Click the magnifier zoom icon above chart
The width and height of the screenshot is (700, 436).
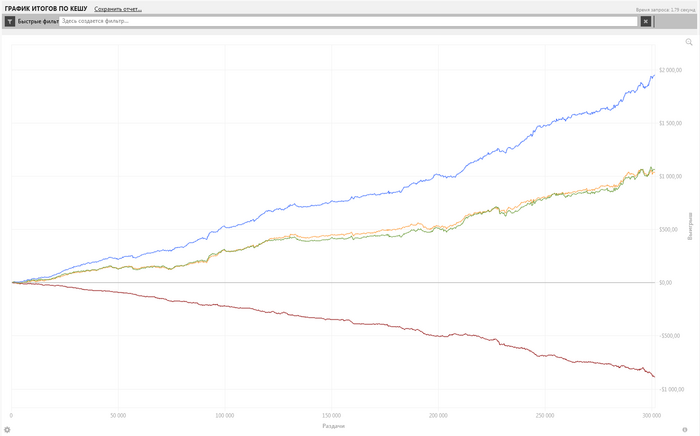coord(689,42)
